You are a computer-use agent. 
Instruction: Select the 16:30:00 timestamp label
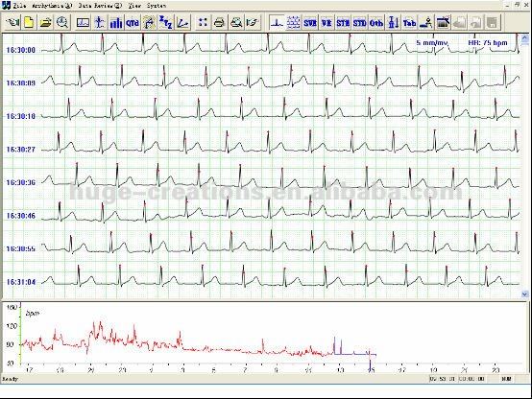pyautogui.click(x=21, y=50)
